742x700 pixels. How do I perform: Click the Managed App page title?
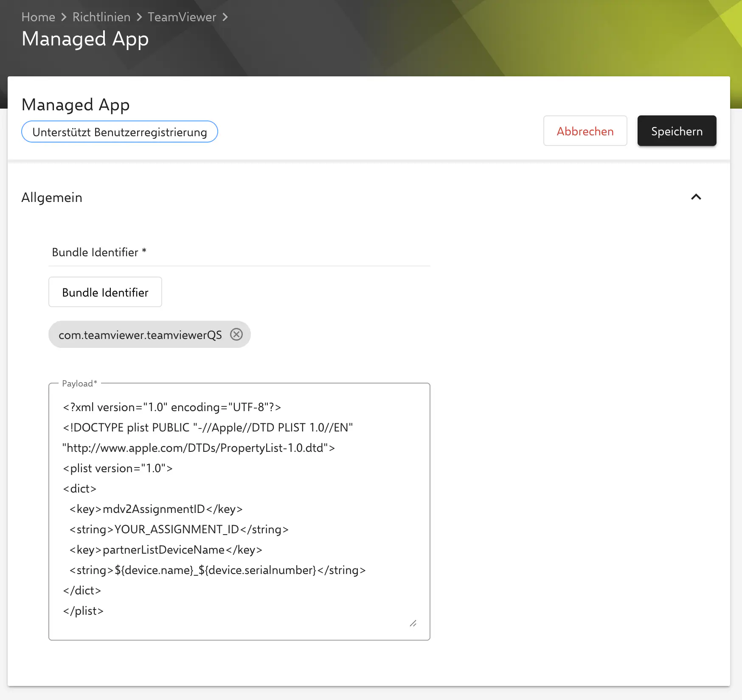85,39
